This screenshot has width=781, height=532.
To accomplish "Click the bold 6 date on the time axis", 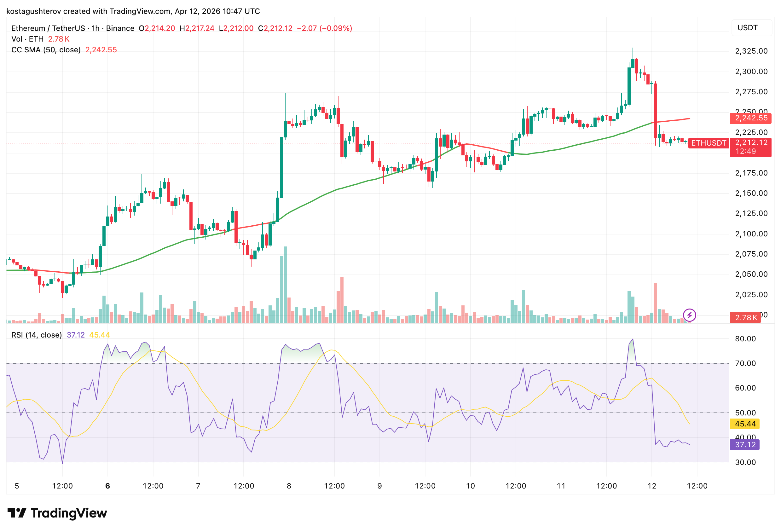I will 107,485.
